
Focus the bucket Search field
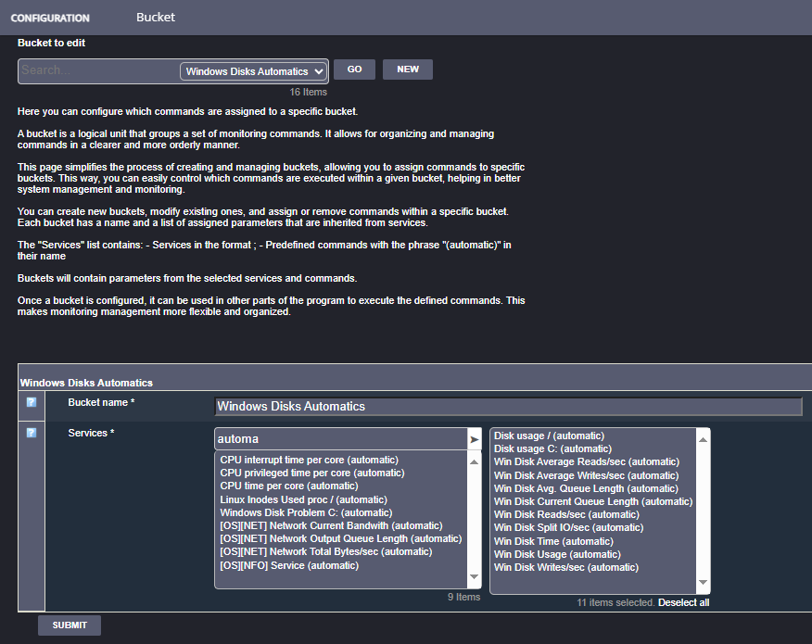click(x=97, y=71)
